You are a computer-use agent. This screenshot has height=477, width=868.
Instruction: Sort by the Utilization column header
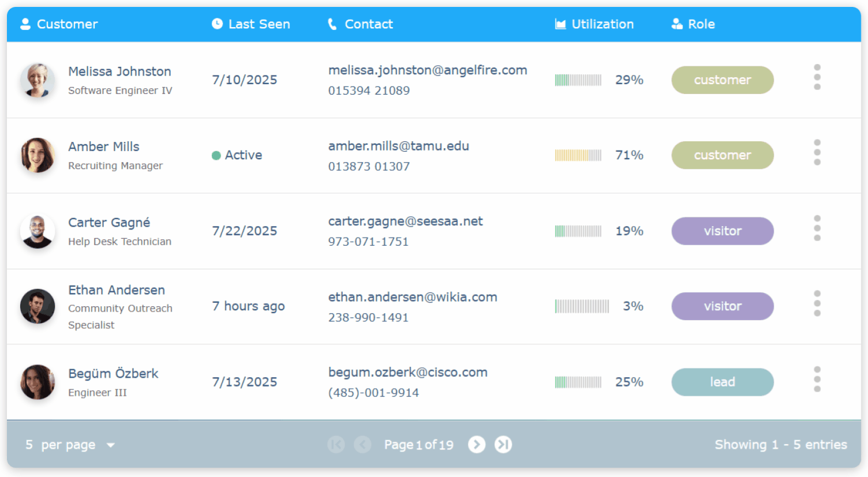point(602,24)
